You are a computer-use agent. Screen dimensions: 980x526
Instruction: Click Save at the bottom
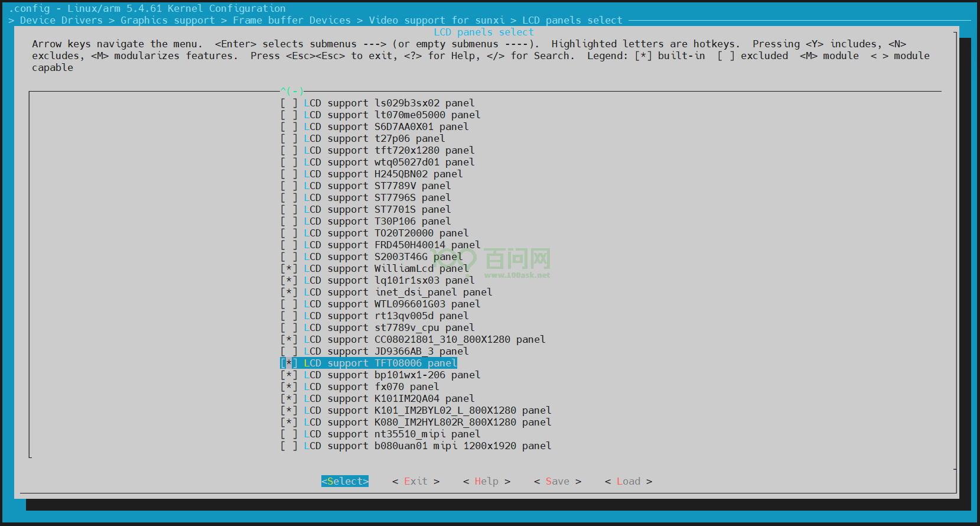(x=557, y=481)
